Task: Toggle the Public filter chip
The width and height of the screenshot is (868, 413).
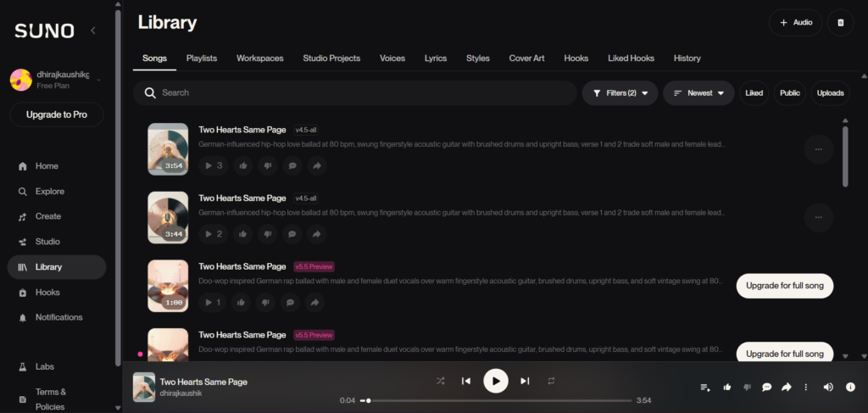Action: tap(790, 93)
